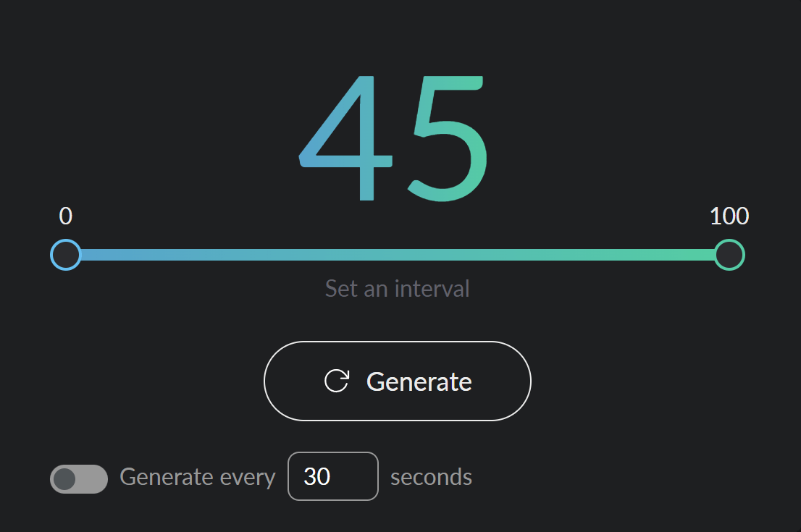Click the large green digit 5
The width and height of the screenshot is (801, 532).
[450, 138]
